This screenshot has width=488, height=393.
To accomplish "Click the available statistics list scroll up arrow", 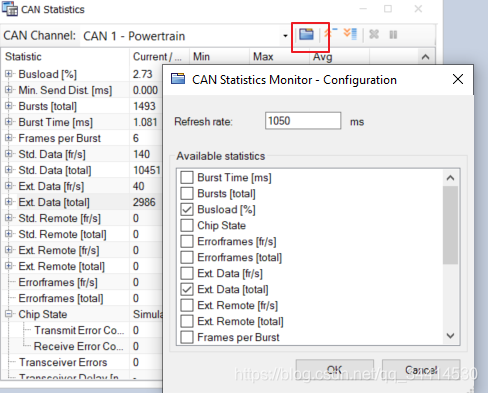I will click(x=450, y=178).
